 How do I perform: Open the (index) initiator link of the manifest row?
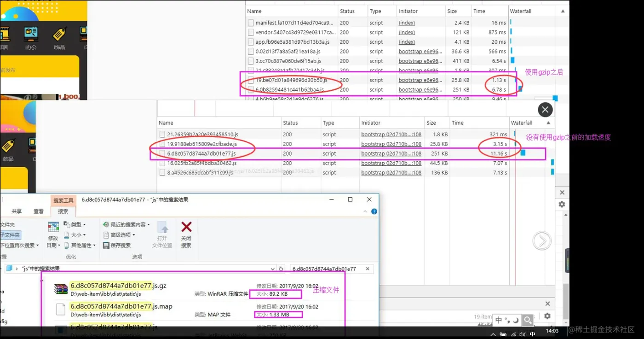407,23
